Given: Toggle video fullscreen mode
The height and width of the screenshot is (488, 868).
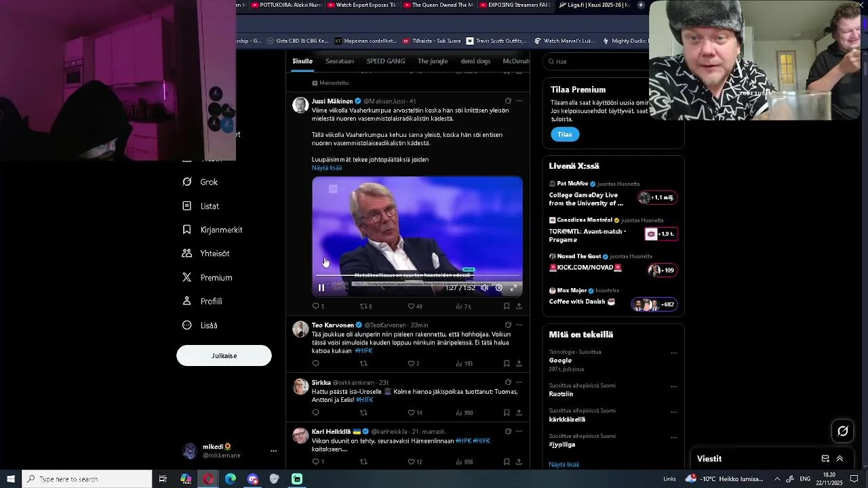Looking at the screenshot, I should pyautogui.click(x=513, y=288).
